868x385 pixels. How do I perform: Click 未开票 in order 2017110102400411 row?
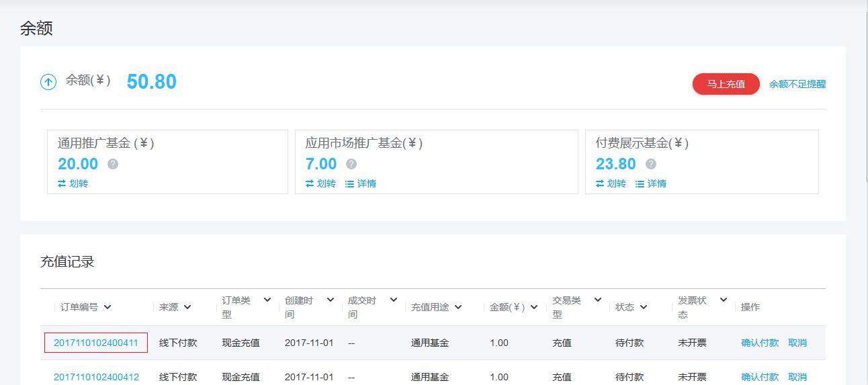(692, 343)
